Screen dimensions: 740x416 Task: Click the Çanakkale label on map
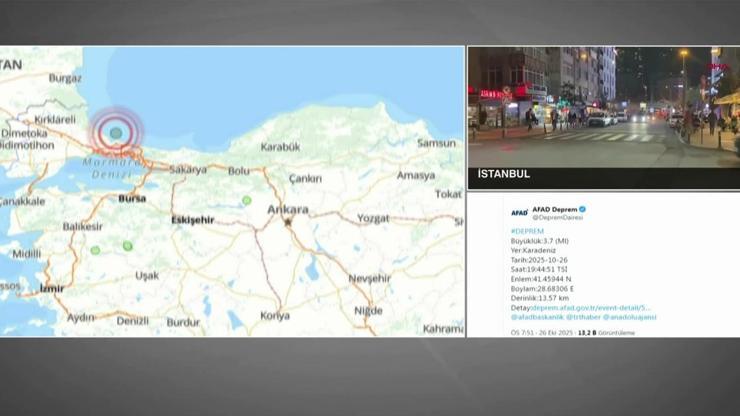pos(22,202)
